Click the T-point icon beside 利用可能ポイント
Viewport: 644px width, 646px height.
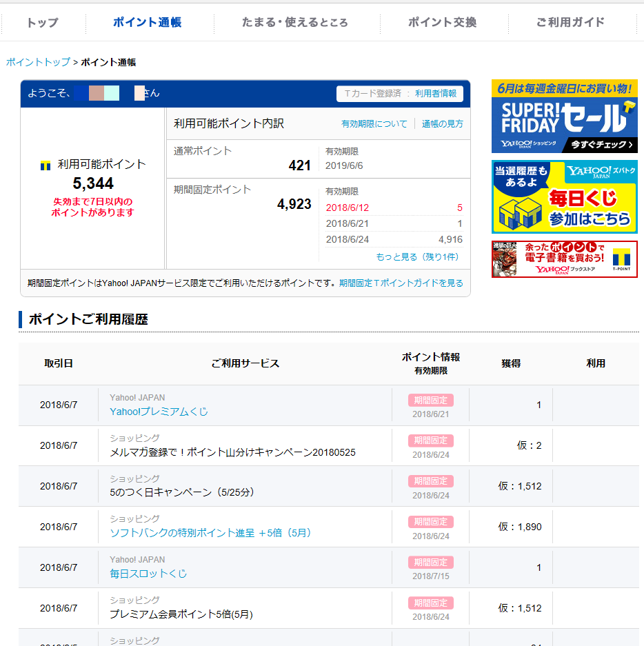(46, 165)
